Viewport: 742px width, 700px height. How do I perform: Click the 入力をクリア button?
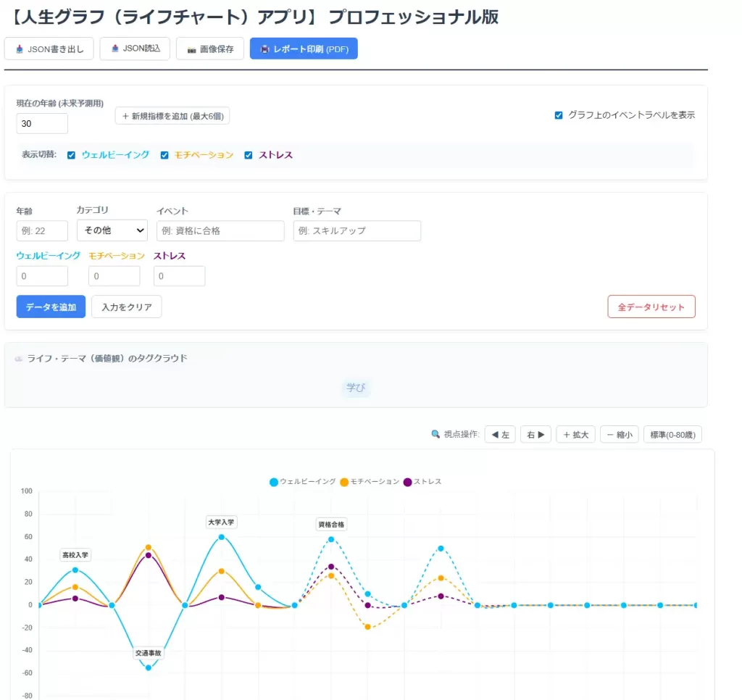126,307
